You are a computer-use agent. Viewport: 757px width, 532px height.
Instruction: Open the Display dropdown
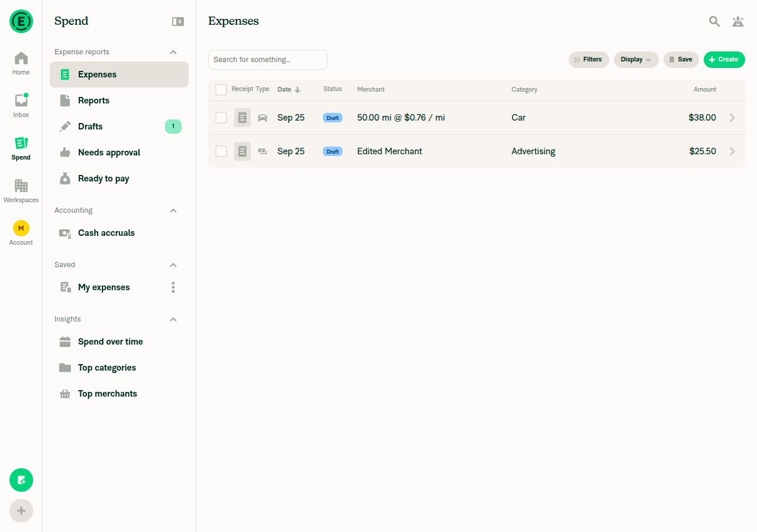(636, 60)
